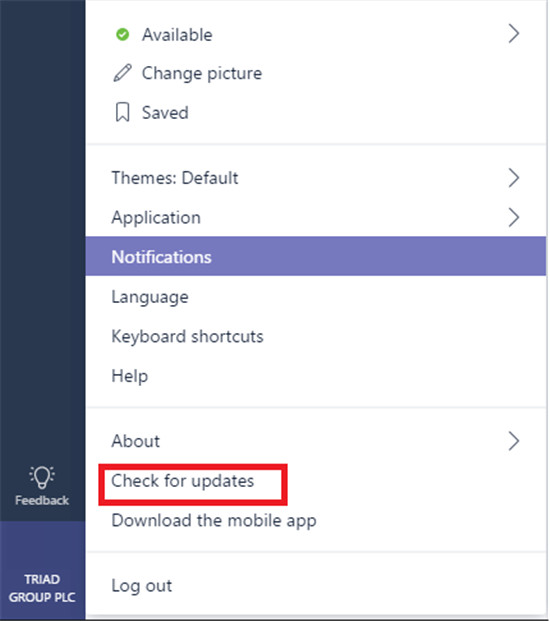Click the green Available status icon

(122, 35)
